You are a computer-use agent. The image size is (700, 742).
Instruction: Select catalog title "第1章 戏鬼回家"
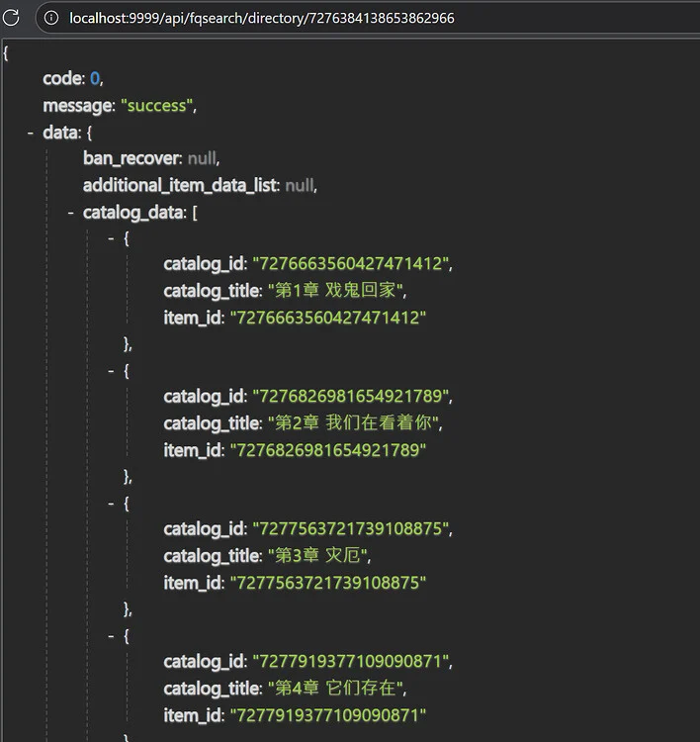tap(337, 291)
